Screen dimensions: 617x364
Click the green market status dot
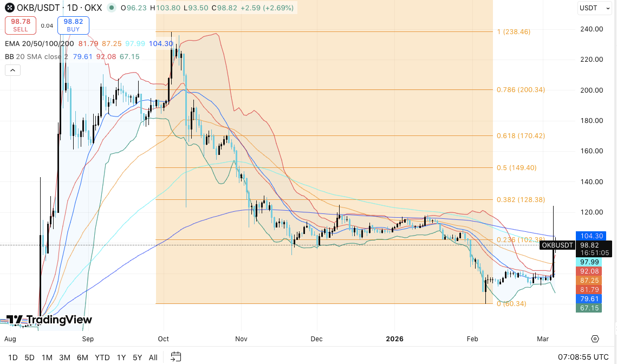coord(111,8)
